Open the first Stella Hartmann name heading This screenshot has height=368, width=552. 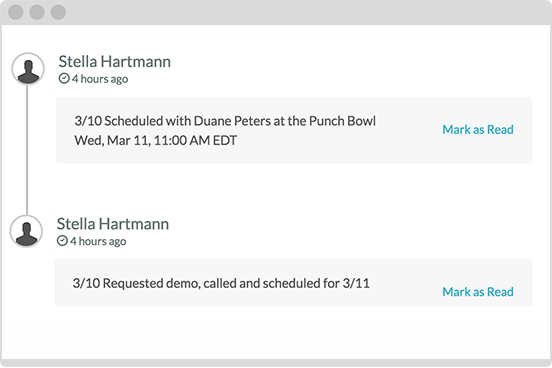pyautogui.click(x=115, y=62)
